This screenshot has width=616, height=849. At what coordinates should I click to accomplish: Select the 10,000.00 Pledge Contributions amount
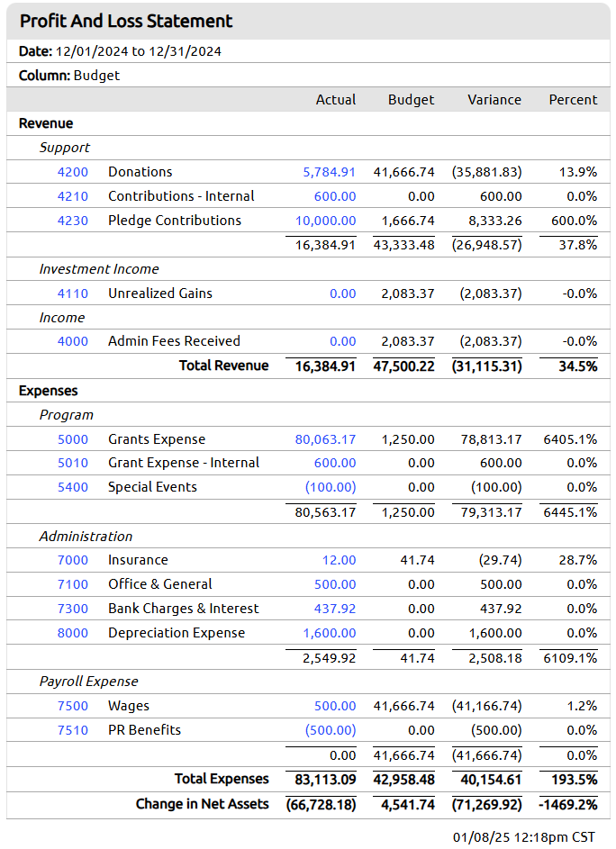(x=325, y=221)
